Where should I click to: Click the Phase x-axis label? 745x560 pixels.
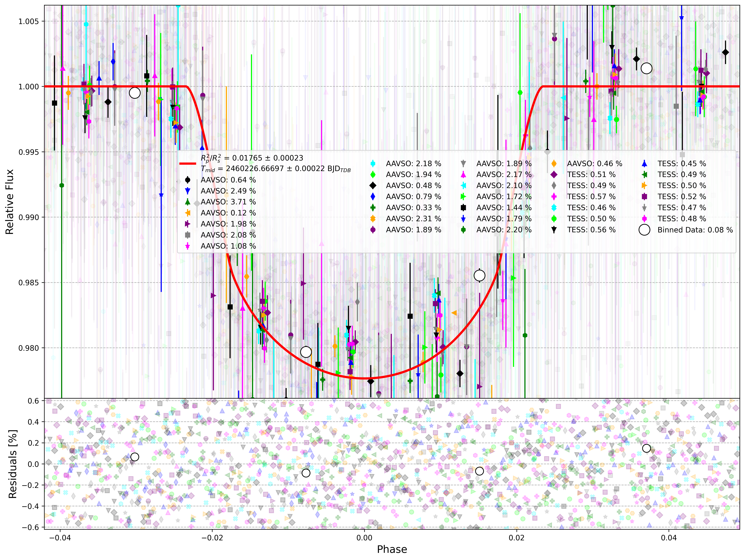pyautogui.click(x=392, y=549)
